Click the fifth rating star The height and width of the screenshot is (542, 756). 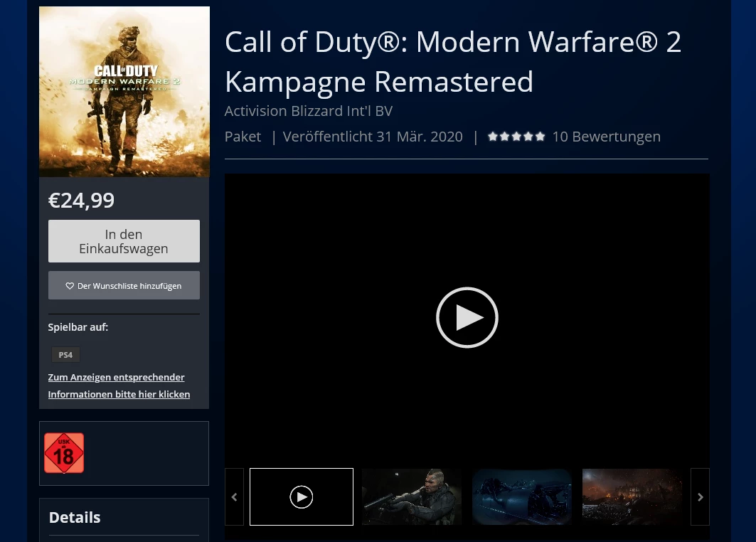tap(540, 136)
